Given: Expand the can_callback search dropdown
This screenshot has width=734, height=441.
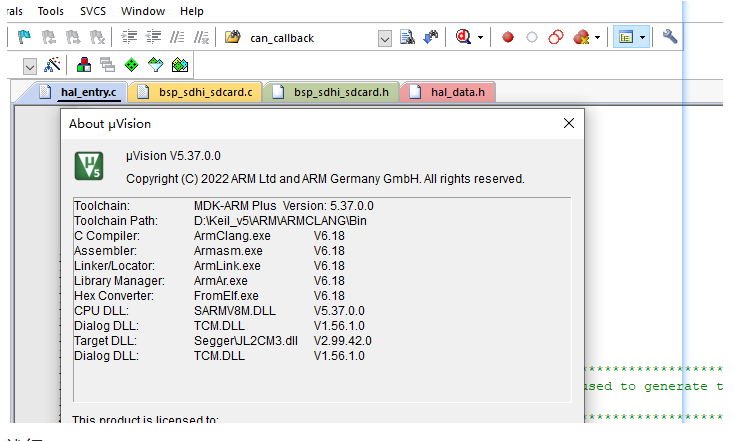Looking at the screenshot, I should pos(385,38).
